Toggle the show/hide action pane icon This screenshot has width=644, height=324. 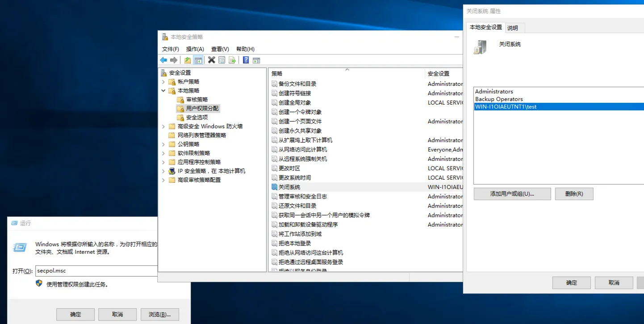[x=256, y=60]
